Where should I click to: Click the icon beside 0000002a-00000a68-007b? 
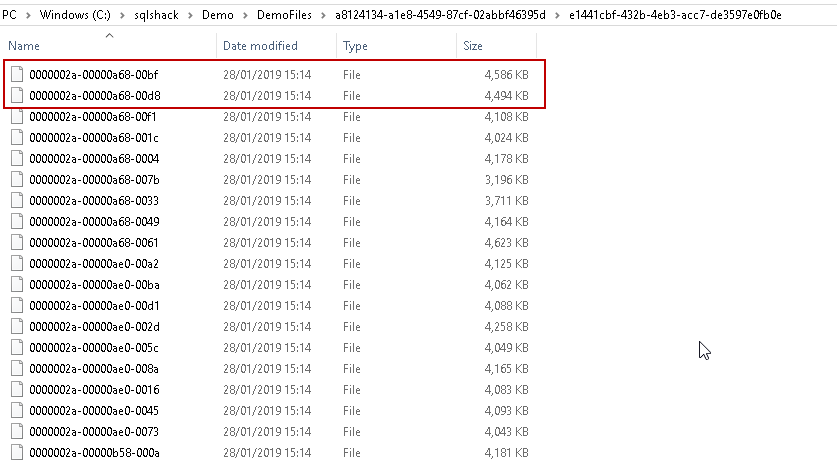coord(17,180)
